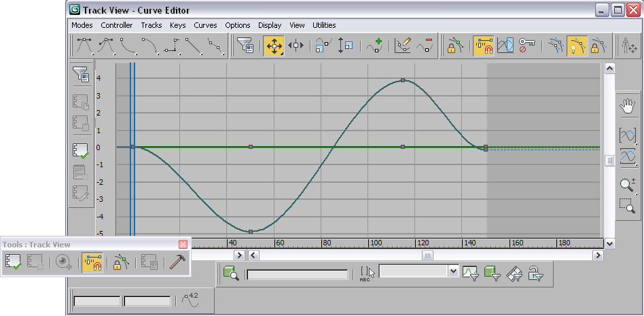Image resolution: width=644 pixels, height=316 pixels.
Task: Toggle Lock Selection in the top toolbar
Action: [x=455, y=46]
